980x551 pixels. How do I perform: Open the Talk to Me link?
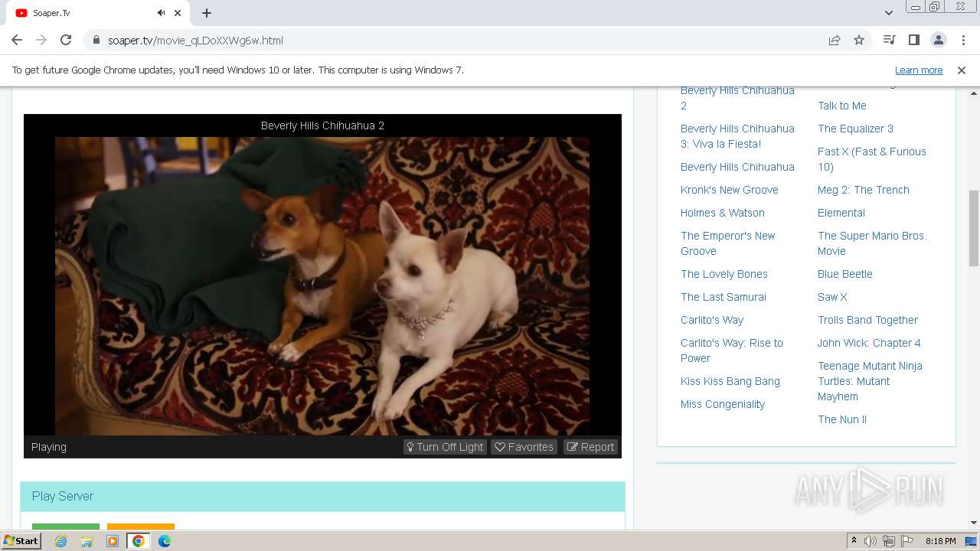842,106
